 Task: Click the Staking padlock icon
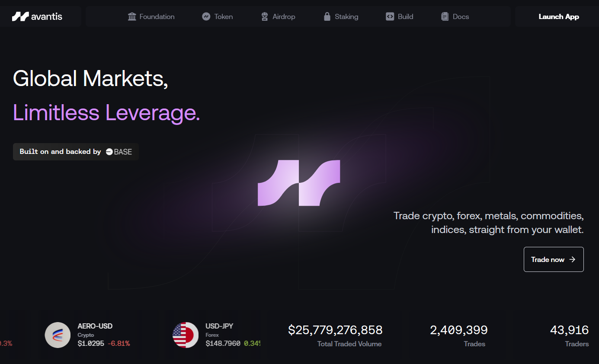pos(327,17)
